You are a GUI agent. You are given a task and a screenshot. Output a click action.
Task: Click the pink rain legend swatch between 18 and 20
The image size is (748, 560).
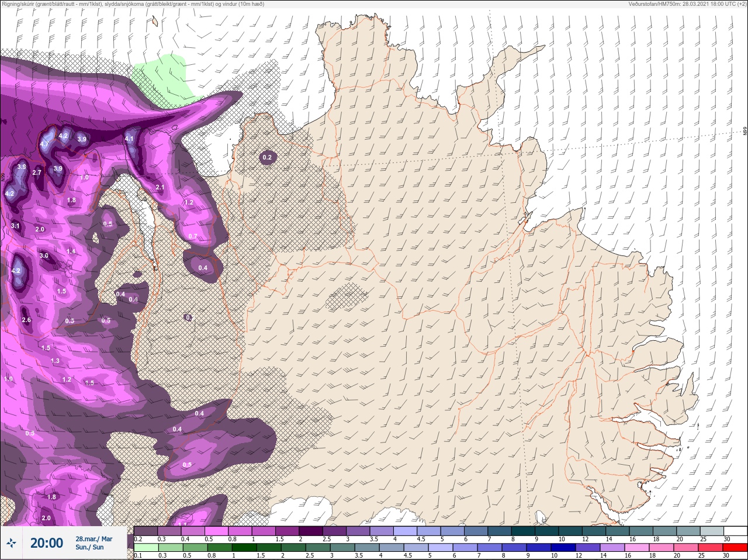662,548
